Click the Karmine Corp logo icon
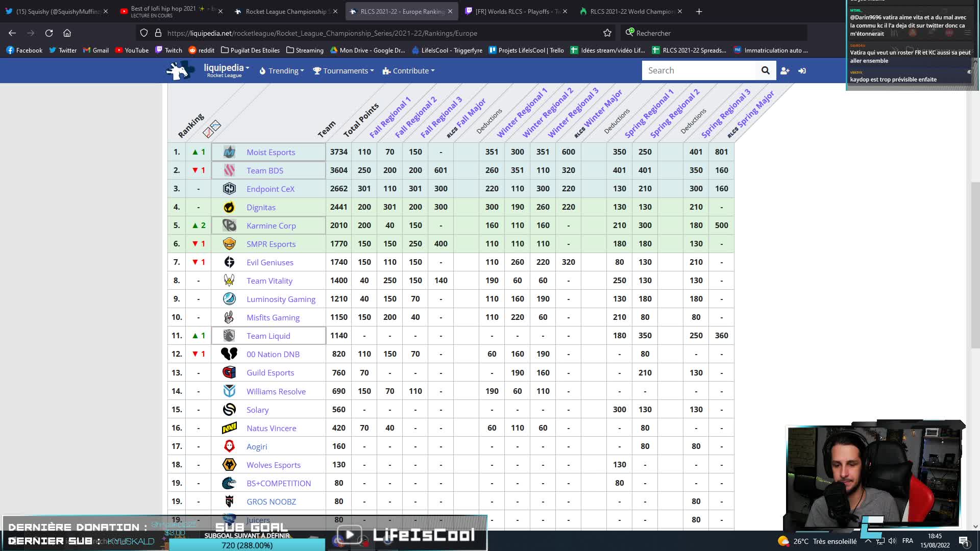The height and width of the screenshot is (551, 980). click(x=229, y=226)
